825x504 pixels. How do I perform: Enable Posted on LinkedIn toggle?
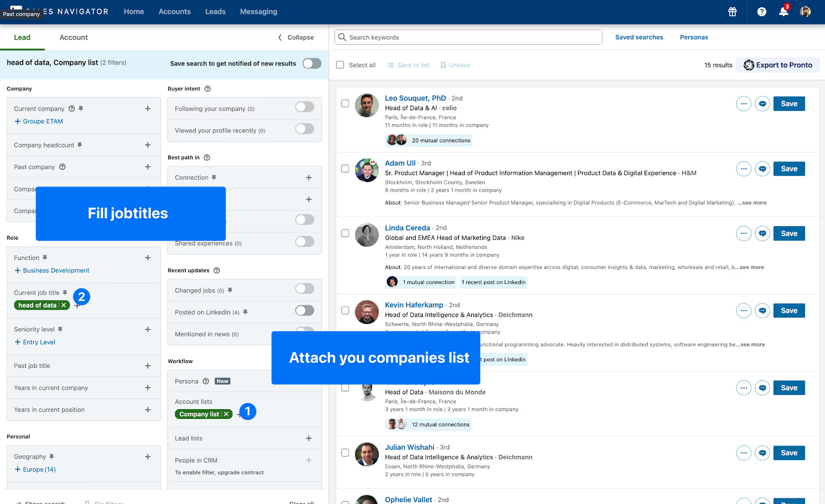pos(305,310)
